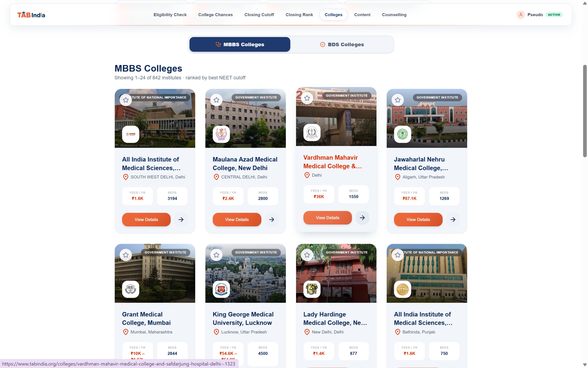Click arrow button on Vardhman Mahavir card

(x=362, y=218)
